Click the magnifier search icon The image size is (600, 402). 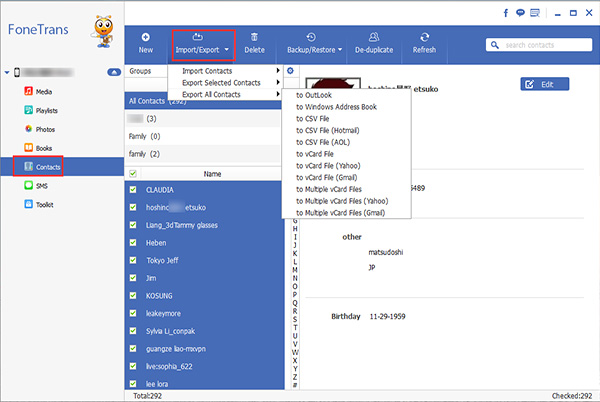(495, 45)
